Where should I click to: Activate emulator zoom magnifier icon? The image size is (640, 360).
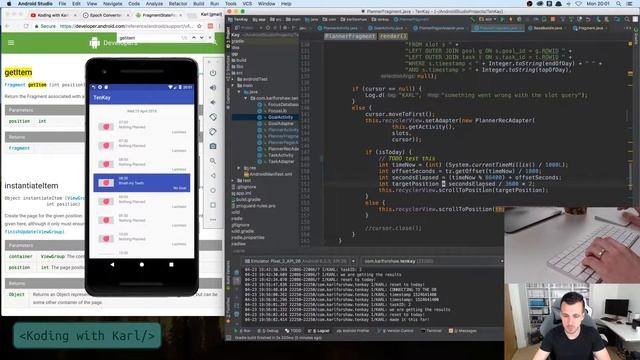click(x=213, y=161)
